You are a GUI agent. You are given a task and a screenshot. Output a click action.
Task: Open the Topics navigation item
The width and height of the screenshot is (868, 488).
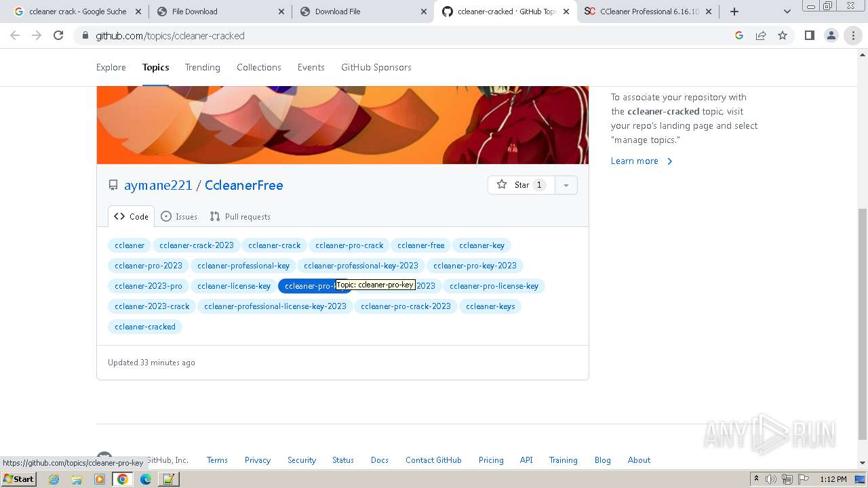155,67
